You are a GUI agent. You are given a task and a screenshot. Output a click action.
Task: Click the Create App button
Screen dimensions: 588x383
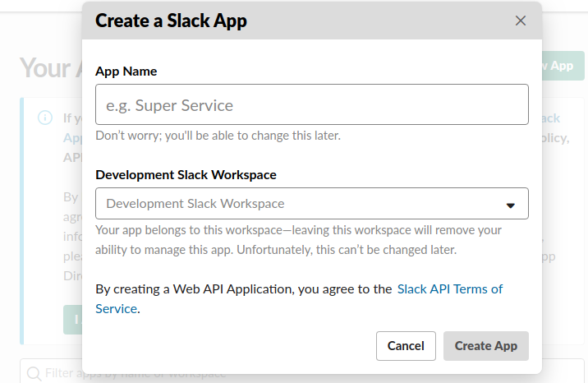(x=485, y=346)
